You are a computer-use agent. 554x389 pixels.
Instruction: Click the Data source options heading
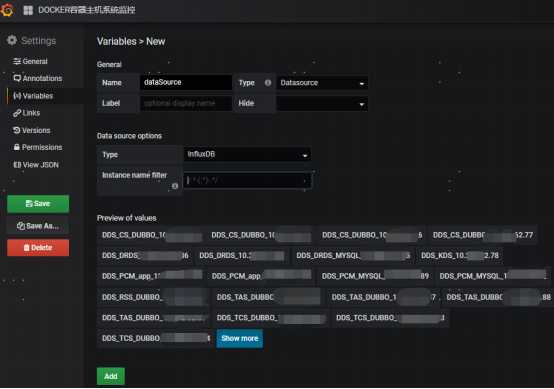coord(129,136)
